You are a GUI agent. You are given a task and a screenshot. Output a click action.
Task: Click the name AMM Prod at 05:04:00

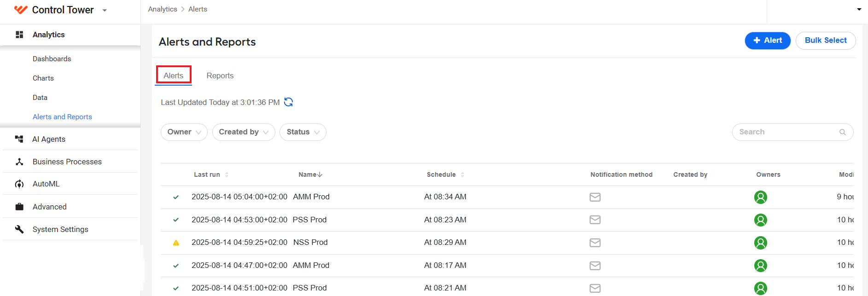click(311, 197)
